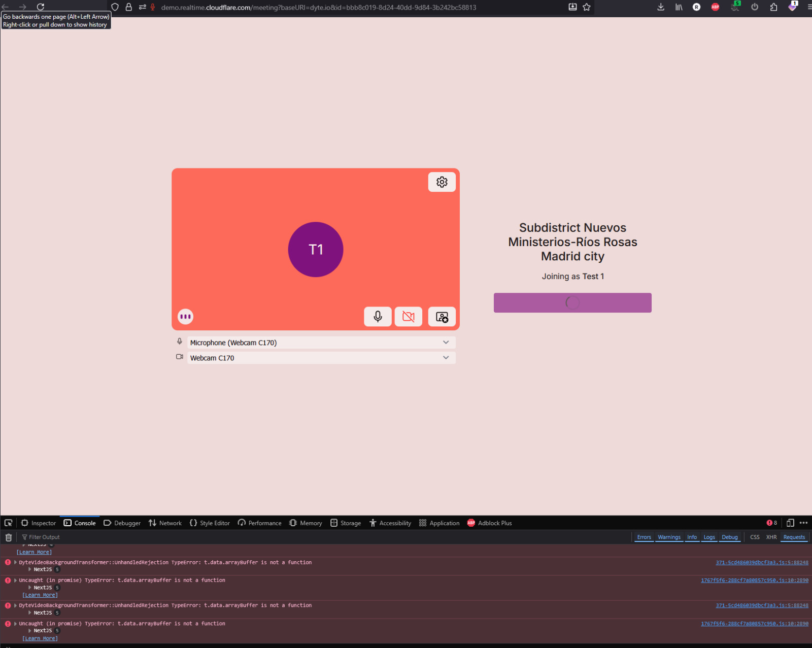The height and width of the screenshot is (648, 812).
Task: Switch to the Inspector tab
Action: coord(39,523)
